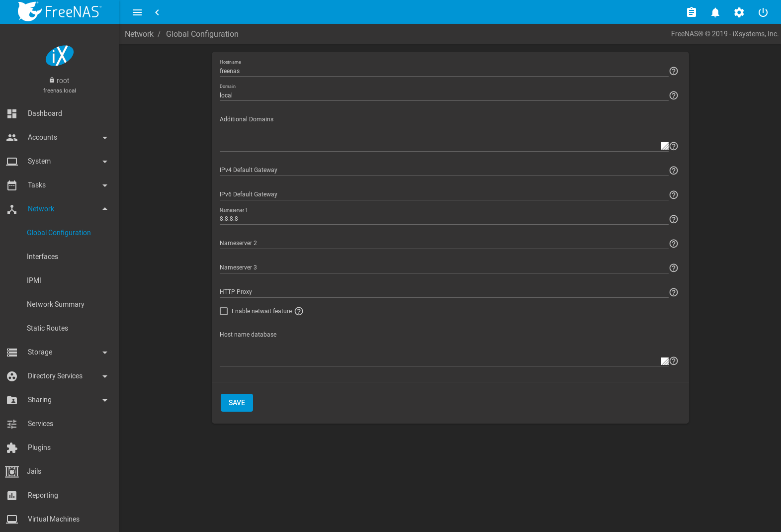This screenshot has height=532, width=781.
Task: Expand the Accounts menu arrow
Action: click(x=105, y=138)
